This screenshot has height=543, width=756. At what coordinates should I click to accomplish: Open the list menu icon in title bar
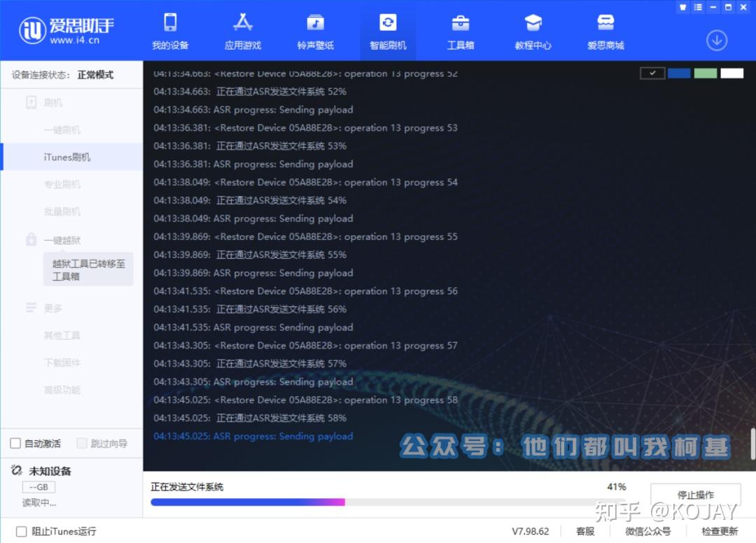tap(698, 7)
